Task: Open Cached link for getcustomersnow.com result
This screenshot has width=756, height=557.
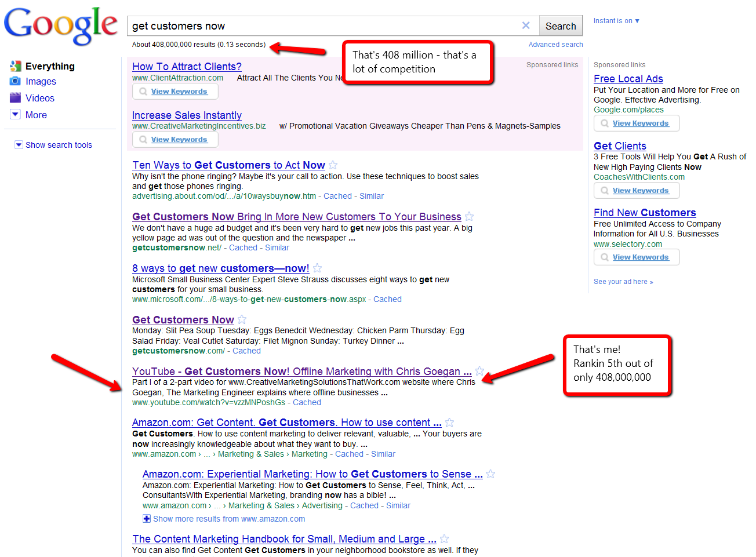Action: (246, 351)
